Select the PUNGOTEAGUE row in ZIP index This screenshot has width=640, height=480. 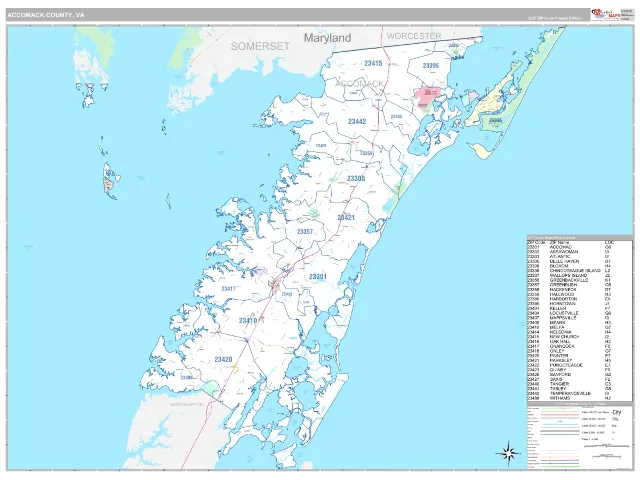pos(570,365)
